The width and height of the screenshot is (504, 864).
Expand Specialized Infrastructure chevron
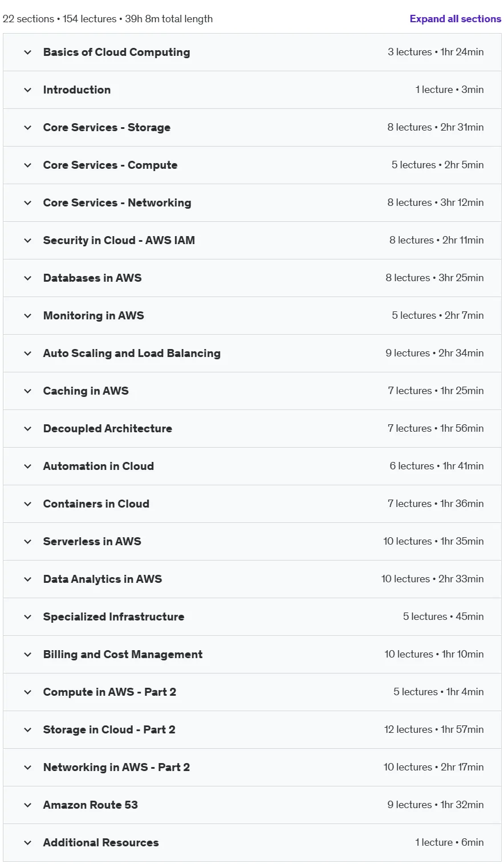[27, 617]
